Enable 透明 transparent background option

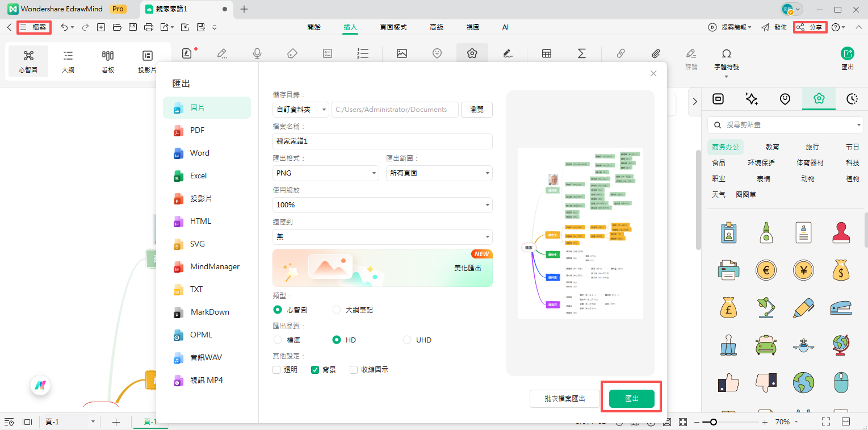(276, 369)
